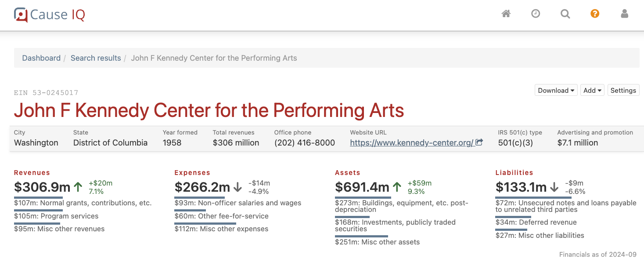Click the Settings button
Image resolution: width=644 pixels, height=266 pixels.
coord(623,90)
